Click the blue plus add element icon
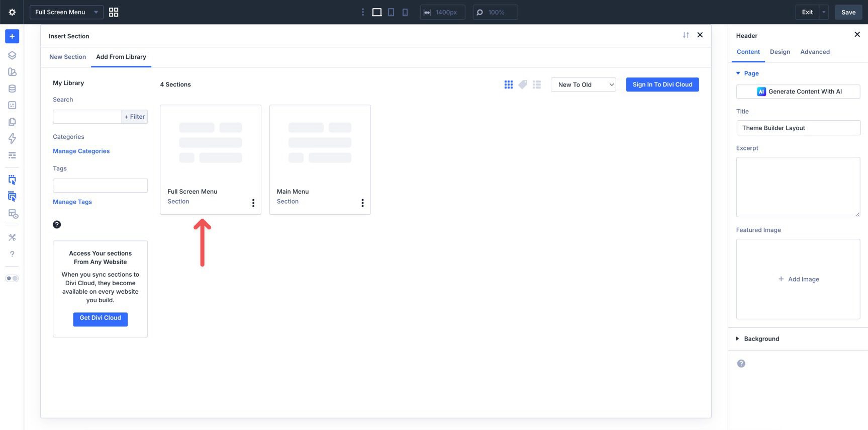This screenshot has height=430, width=868. (x=12, y=36)
